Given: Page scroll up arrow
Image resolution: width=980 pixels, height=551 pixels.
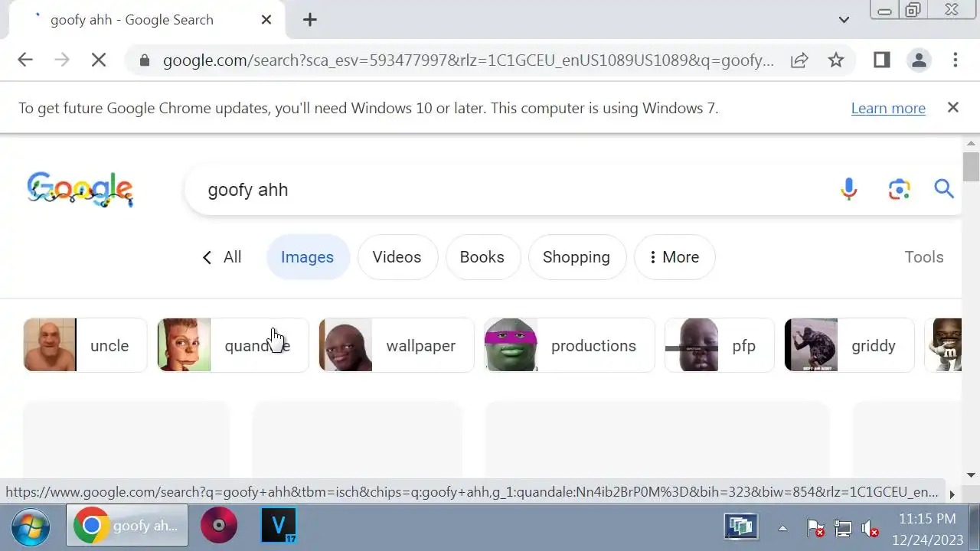Looking at the screenshot, I should point(972,143).
